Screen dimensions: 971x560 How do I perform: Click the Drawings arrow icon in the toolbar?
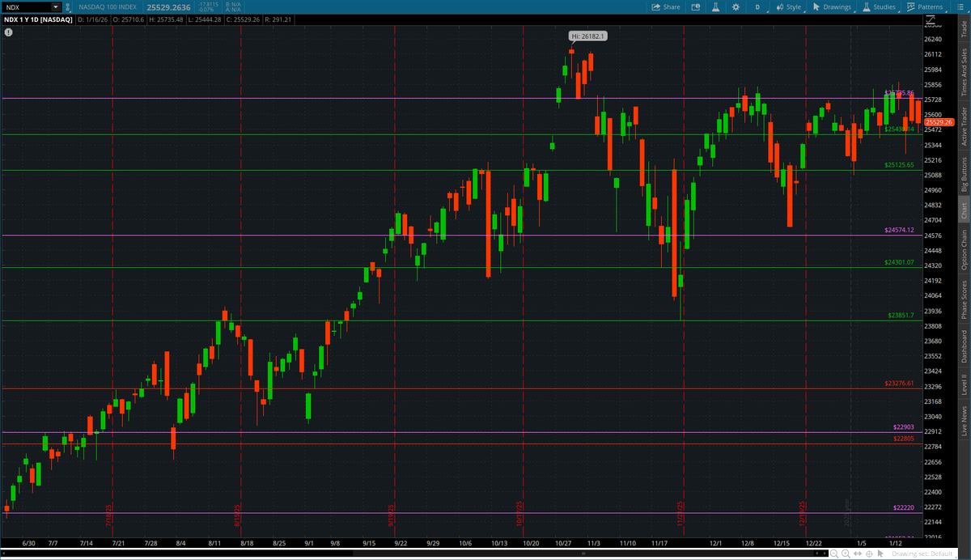click(x=816, y=6)
